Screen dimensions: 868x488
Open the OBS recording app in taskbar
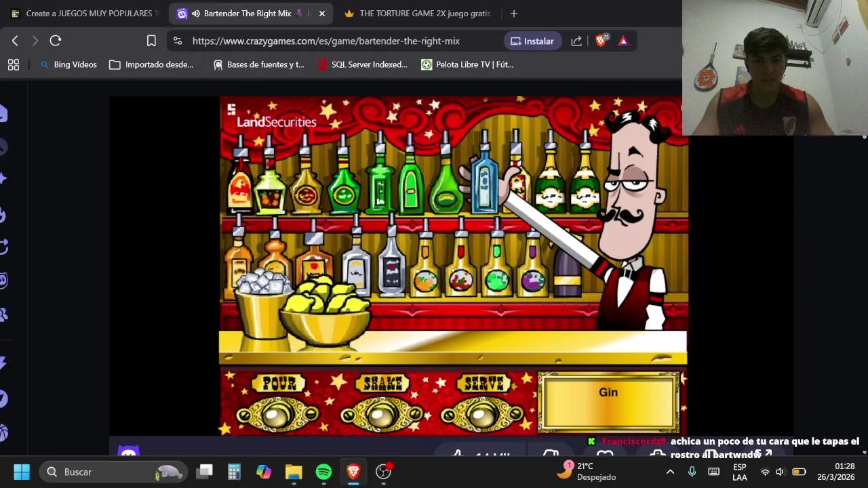(384, 472)
